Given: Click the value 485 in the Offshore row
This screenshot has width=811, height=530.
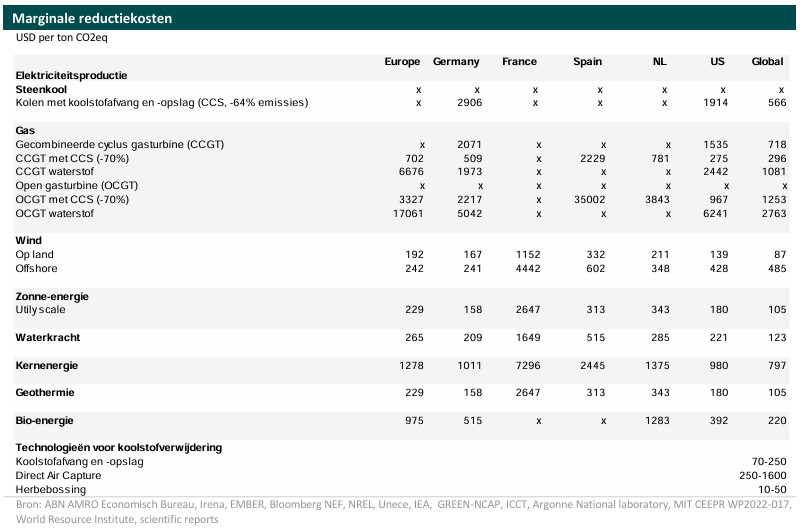Looking at the screenshot, I should pyautogui.click(x=777, y=268).
